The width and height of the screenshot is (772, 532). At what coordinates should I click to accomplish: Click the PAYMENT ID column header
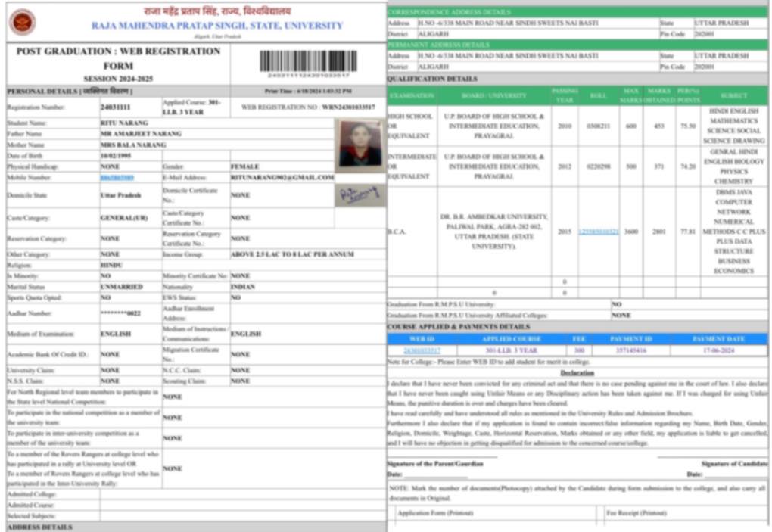click(630, 339)
